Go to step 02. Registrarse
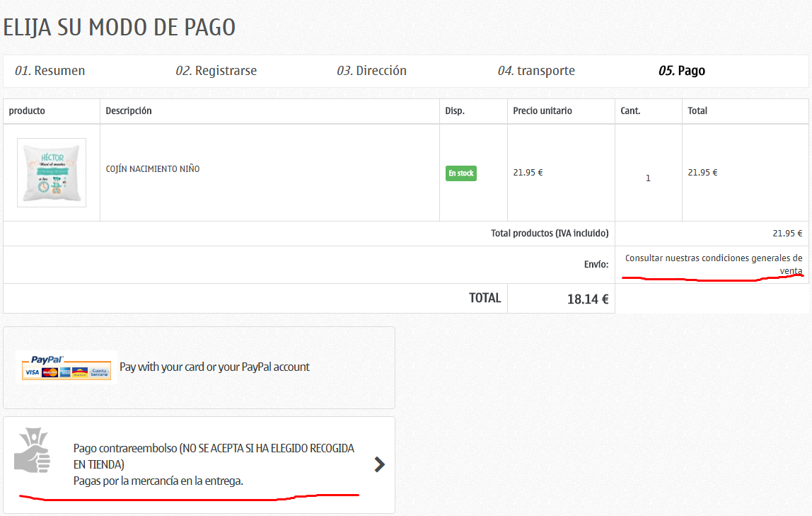The height and width of the screenshot is (516, 812). click(216, 71)
